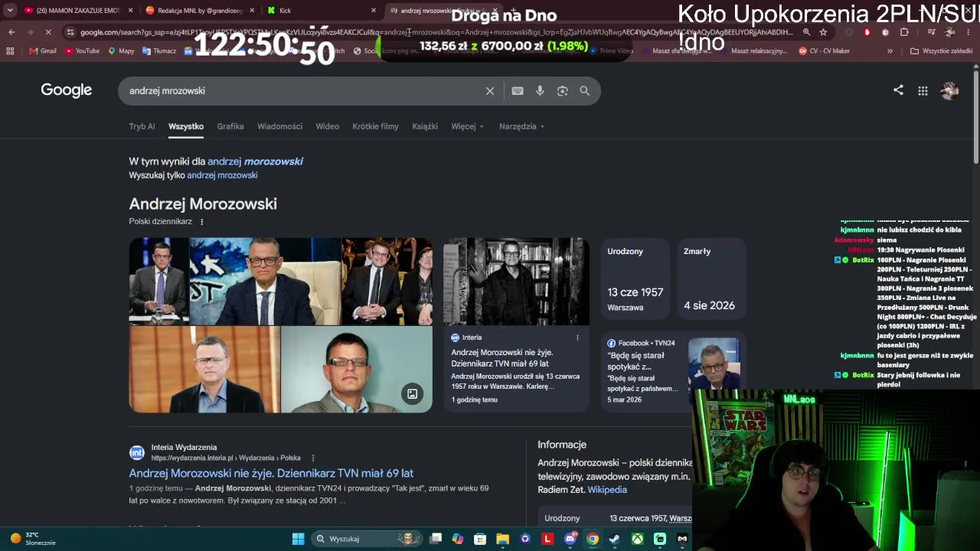The image size is (980, 551).
Task: Open Microsoft Store from the taskbar
Action: click(x=480, y=539)
